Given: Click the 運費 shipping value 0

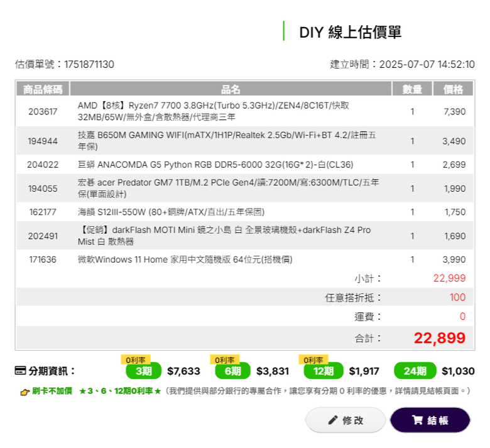Looking at the screenshot, I should (462, 317).
